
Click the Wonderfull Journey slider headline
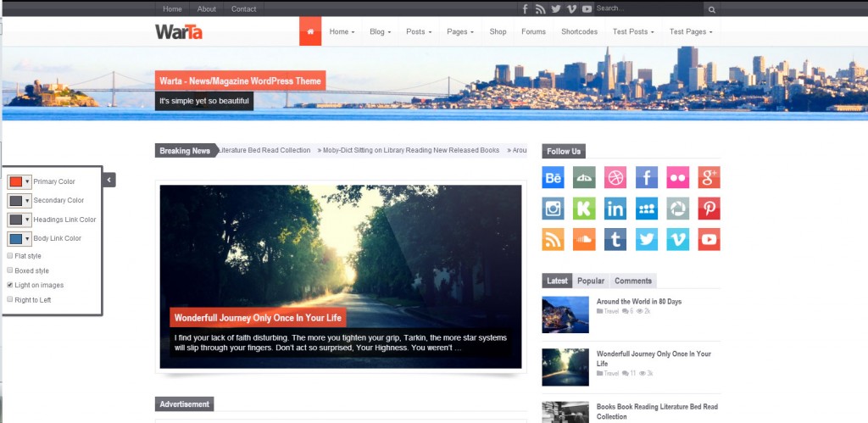258,318
